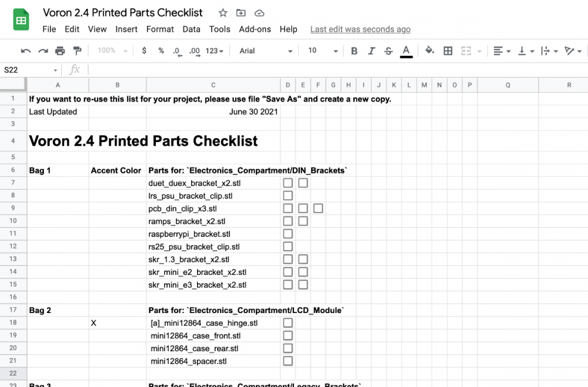Check third box for pcb_din_clip_x3.stl
The width and height of the screenshot is (588, 387).
(318, 208)
